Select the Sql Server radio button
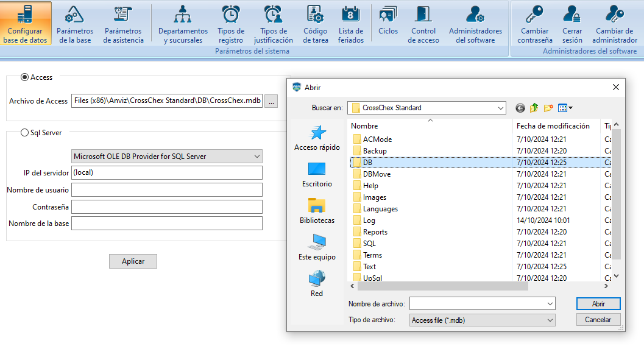The width and height of the screenshot is (644, 349). pos(24,133)
